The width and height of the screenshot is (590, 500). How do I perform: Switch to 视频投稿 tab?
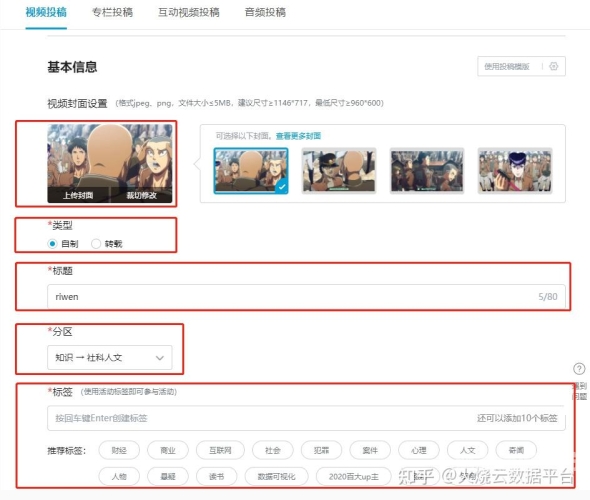tap(46, 12)
